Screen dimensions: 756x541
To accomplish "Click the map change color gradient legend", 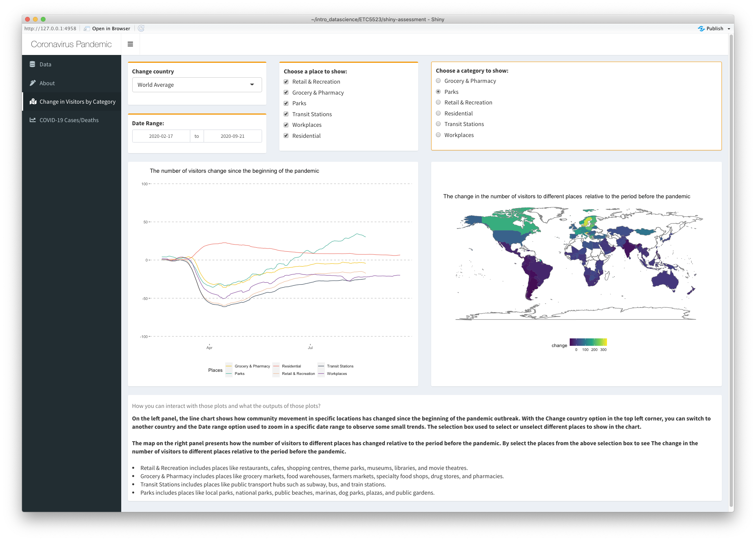I will (588, 342).
